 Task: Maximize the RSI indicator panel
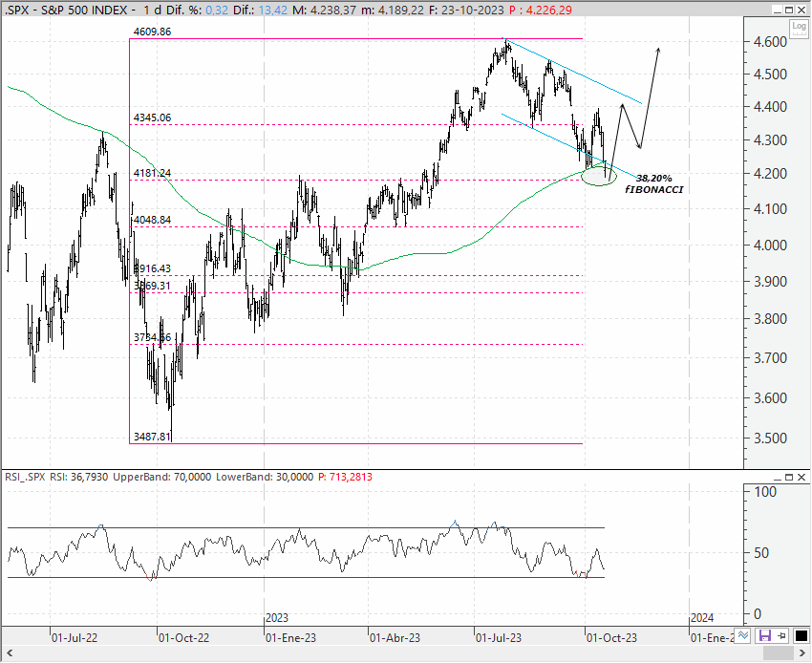[x=789, y=477]
